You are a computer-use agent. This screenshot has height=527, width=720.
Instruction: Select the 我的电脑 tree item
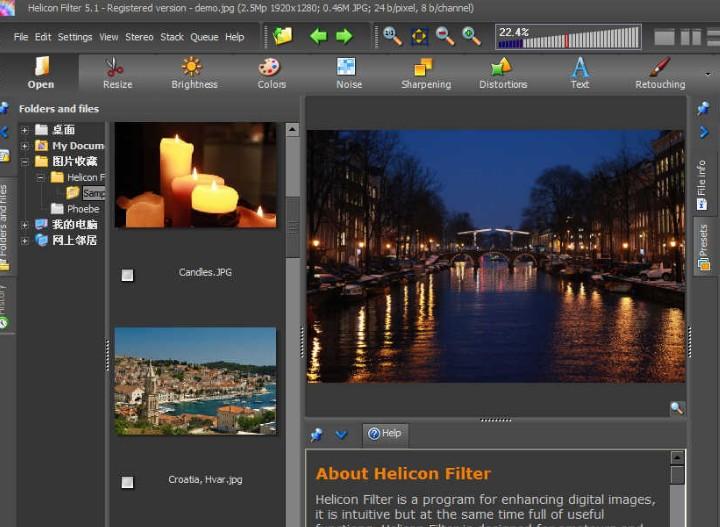67,224
